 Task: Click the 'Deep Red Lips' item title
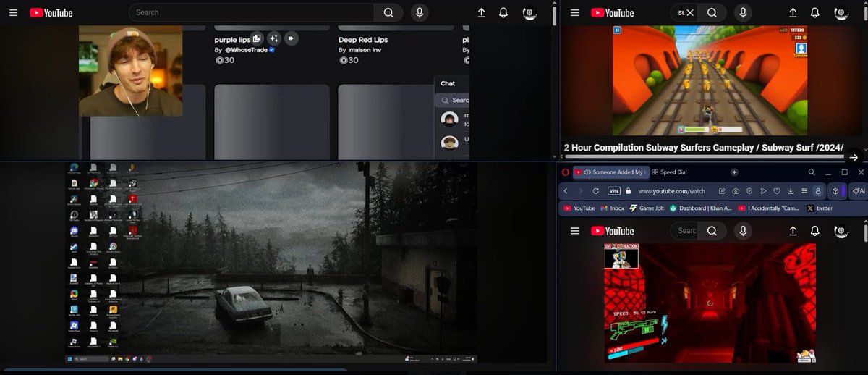tap(363, 40)
